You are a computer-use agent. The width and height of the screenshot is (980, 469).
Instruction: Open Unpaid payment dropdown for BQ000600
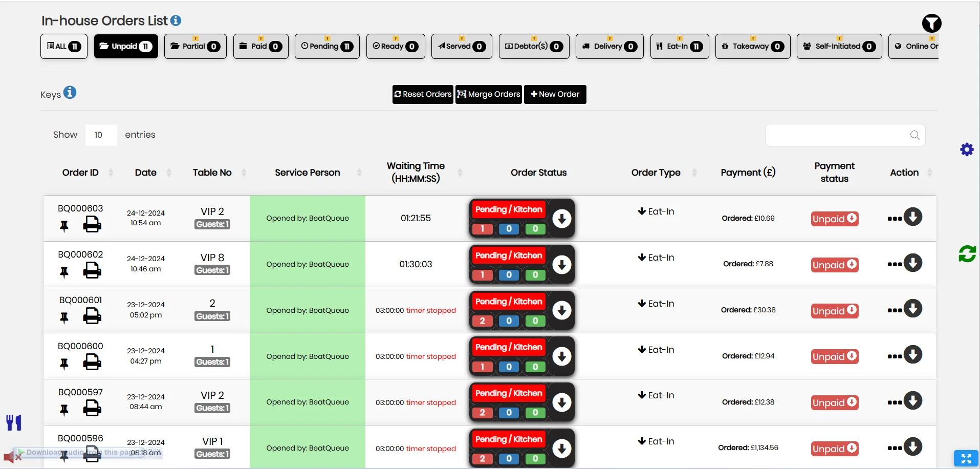[x=834, y=357]
